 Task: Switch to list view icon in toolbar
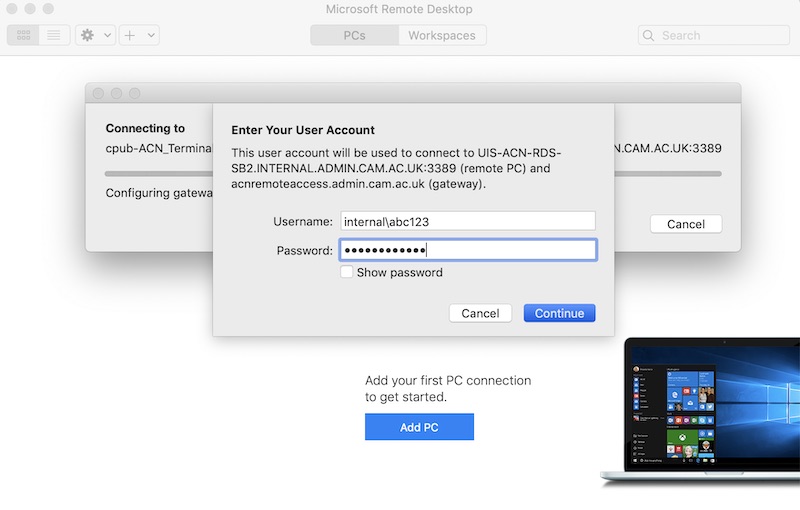[54, 35]
